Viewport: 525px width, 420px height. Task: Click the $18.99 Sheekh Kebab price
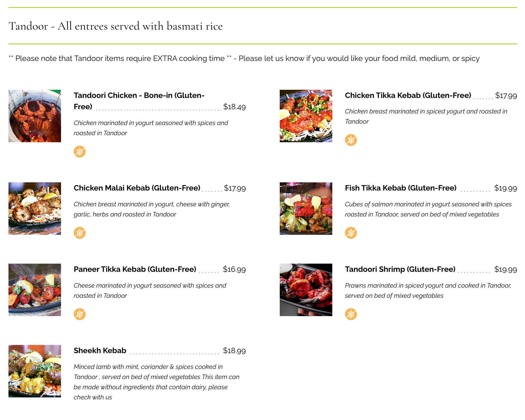point(234,351)
